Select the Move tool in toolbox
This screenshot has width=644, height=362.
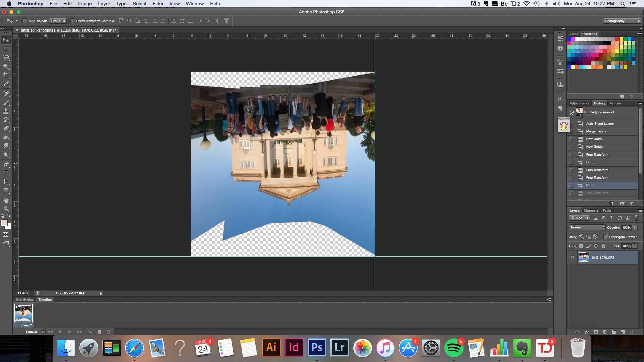pyautogui.click(x=6, y=40)
